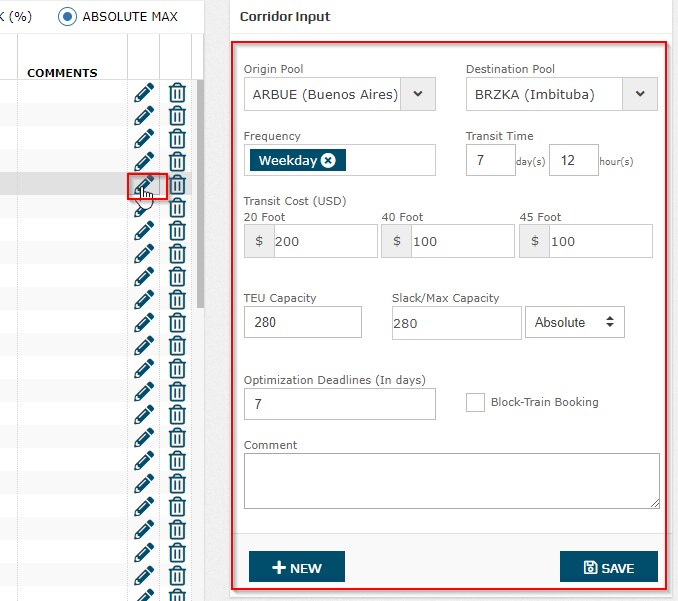Click the highlighted pencil edit icon
The width and height of the screenshot is (678, 601).
tap(144, 185)
